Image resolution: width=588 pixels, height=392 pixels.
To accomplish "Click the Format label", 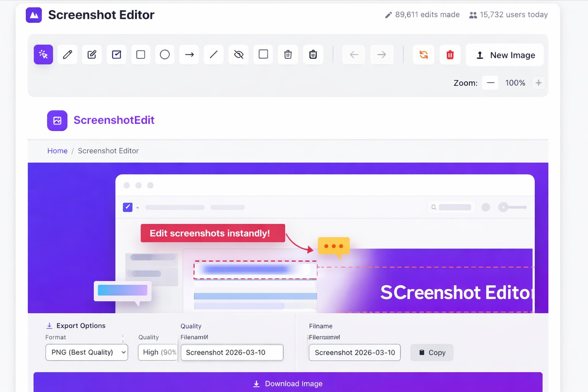I will point(56,337).
